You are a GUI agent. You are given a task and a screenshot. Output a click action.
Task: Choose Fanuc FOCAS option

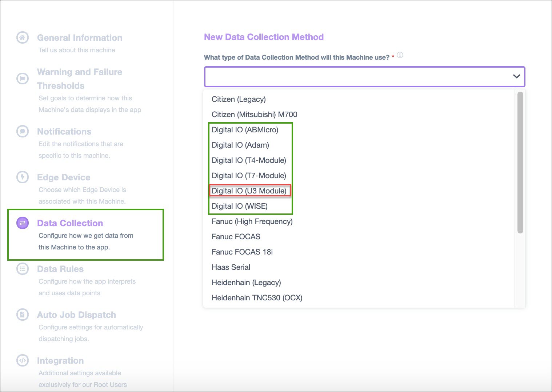pos(236,237)
